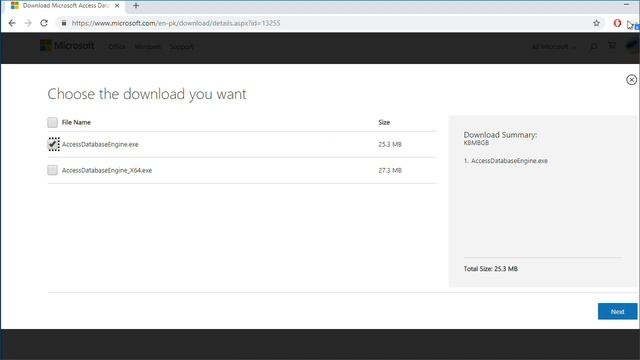Screen dimensions: 640x360
Task: Select the Download Microsoft Access browser tab
Action: (x=65, y=6)
